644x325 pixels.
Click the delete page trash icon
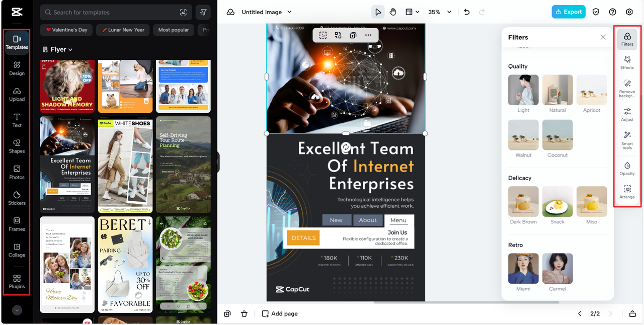[244, 313]
